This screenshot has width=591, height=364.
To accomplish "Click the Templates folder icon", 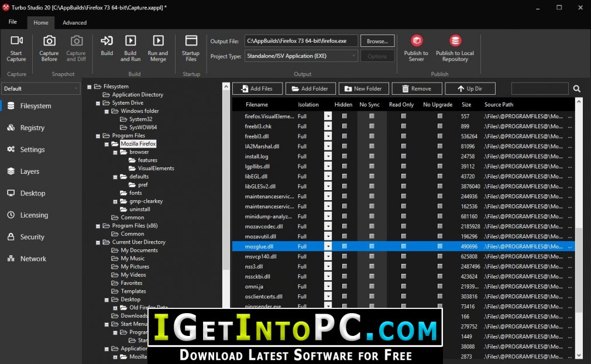I will [115, 291].
